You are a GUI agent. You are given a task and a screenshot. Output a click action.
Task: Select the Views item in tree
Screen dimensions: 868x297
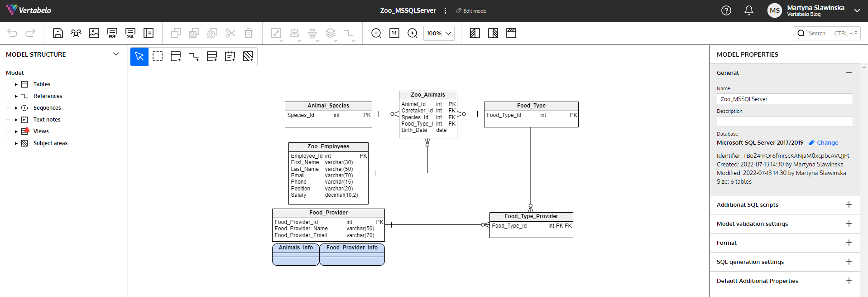click(41, 131)
